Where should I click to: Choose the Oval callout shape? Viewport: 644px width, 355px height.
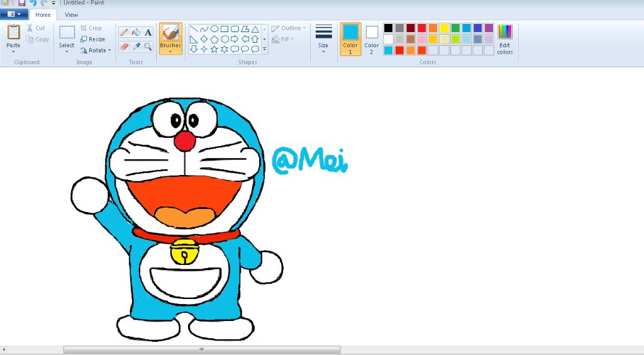pos(245,49)
